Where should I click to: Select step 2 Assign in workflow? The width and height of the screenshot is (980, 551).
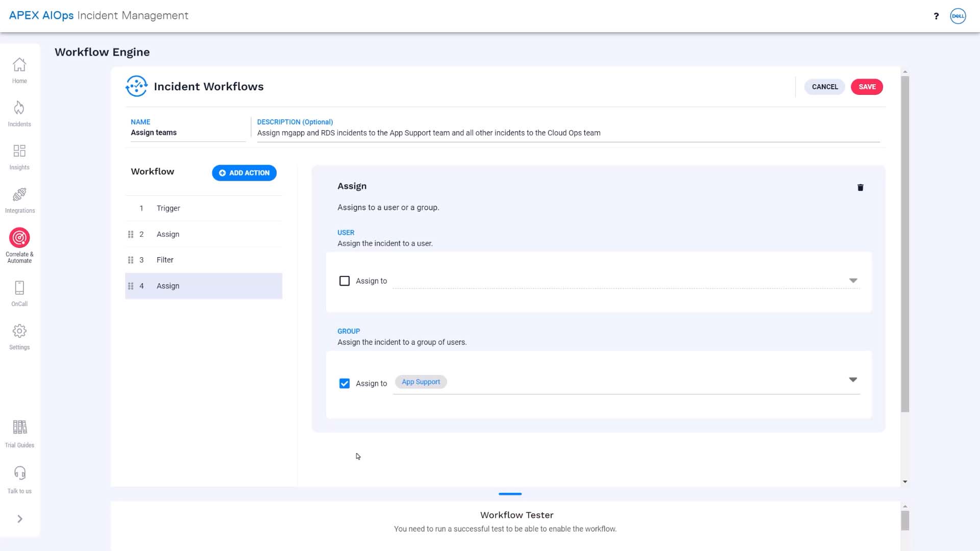[204, 234]
